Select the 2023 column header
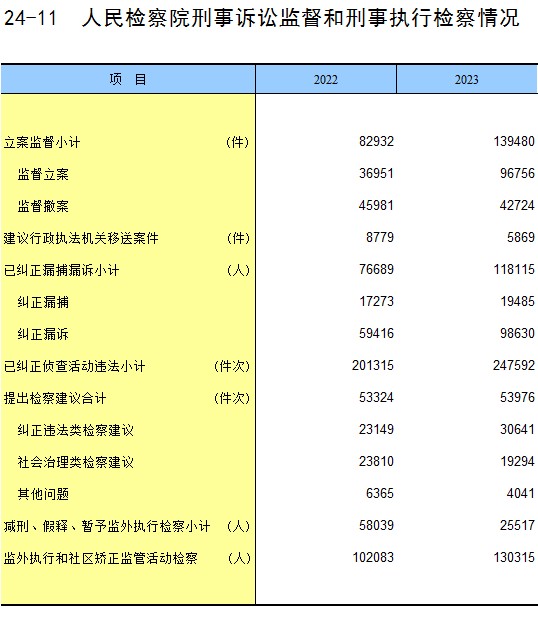Viewport: 538px width, 638px height. pos(467,79)
